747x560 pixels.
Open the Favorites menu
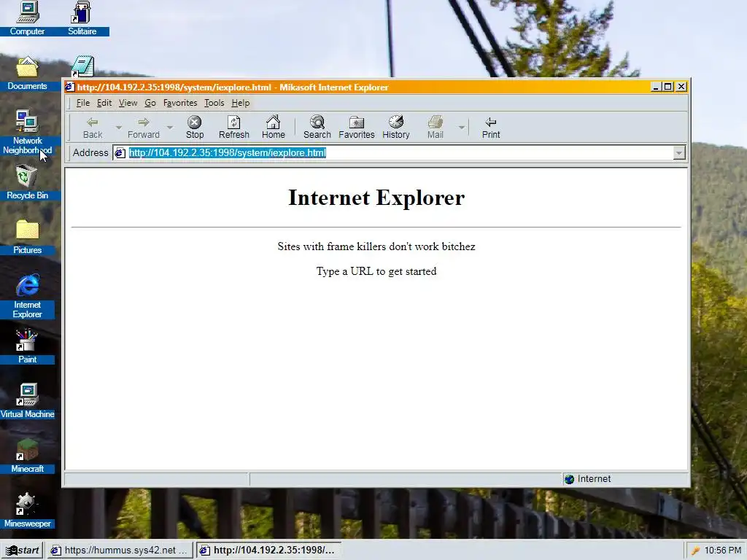tap(180, 103)
